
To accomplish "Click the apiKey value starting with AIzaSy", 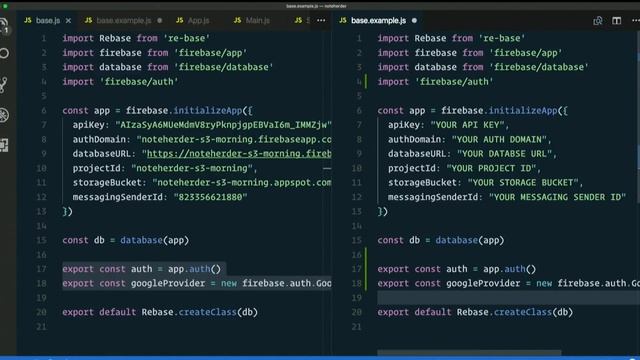I will 224,125.
